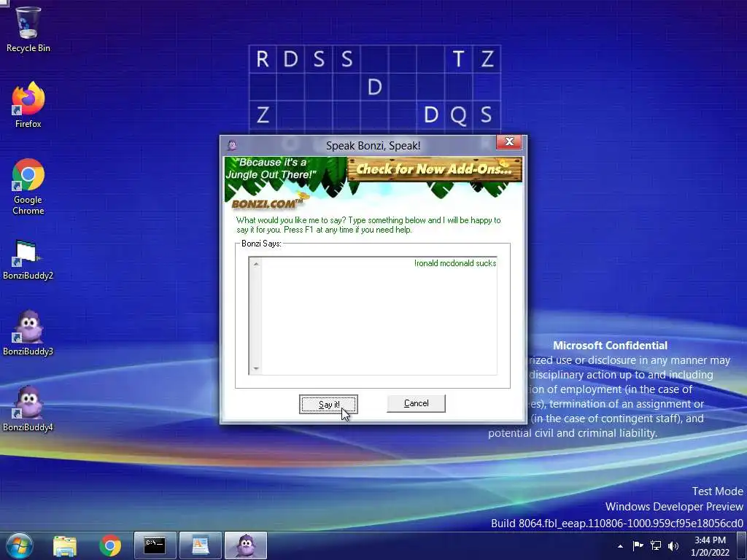Open the Windows Start menu
The image size is (747, 560).
point(19,545)
